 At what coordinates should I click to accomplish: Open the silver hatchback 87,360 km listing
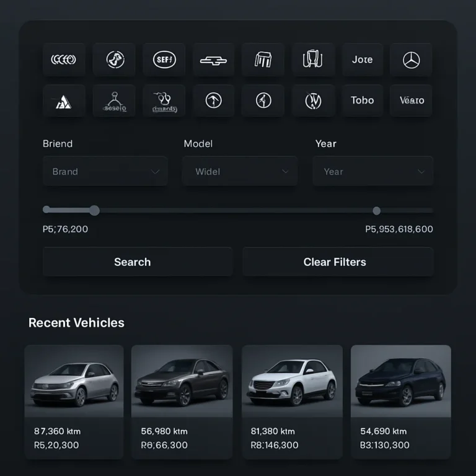74,402
